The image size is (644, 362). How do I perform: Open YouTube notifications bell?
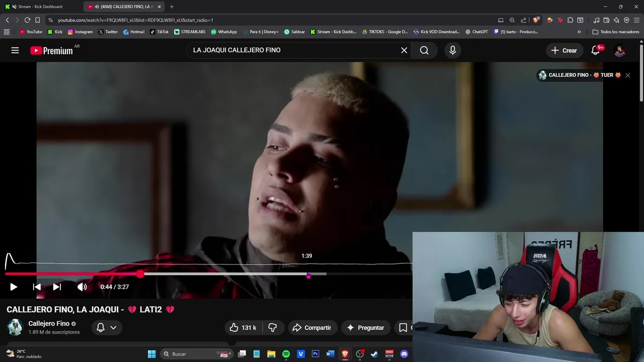pyautogui.click(x=596, y=50)
